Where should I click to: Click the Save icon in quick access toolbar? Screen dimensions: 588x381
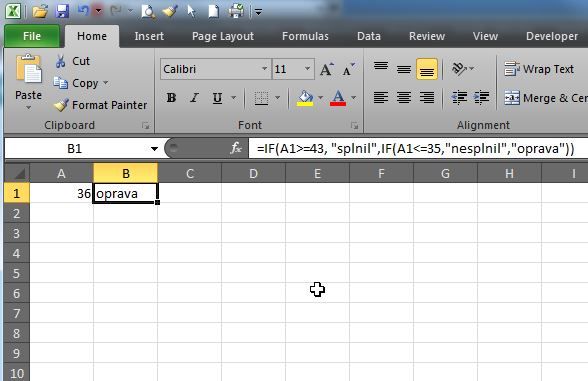click(62, 11)
